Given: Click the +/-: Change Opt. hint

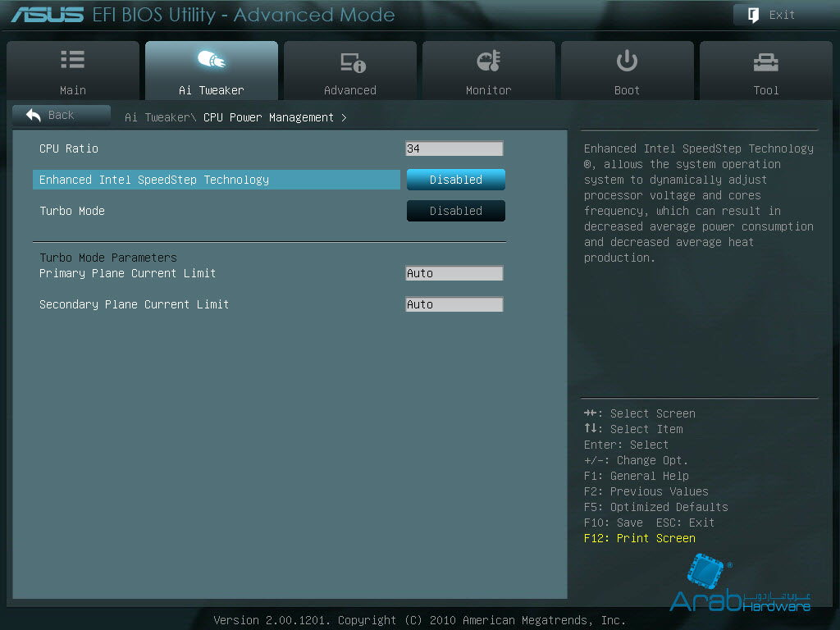Looking at the screenshot, I should [636, 460].
